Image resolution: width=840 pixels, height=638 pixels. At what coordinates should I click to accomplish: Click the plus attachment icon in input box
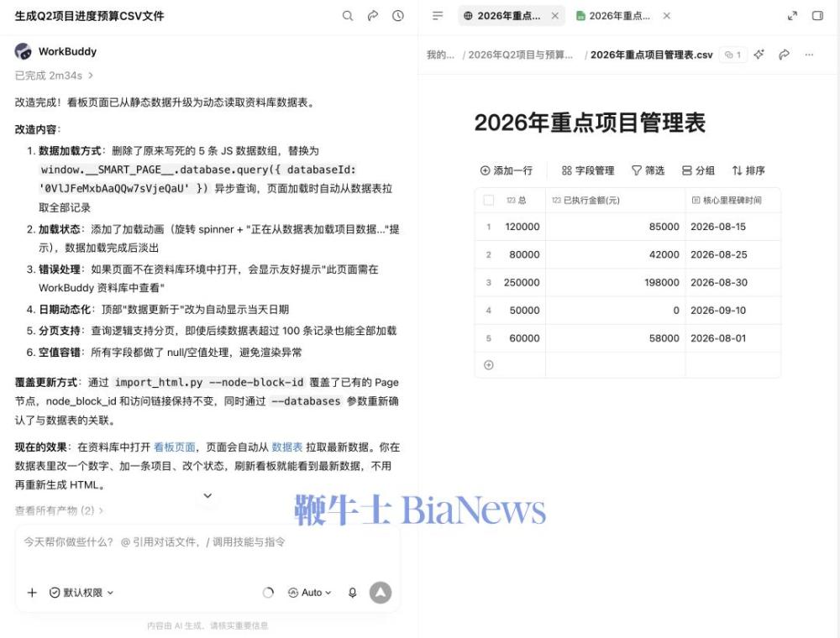coord(32,593)
